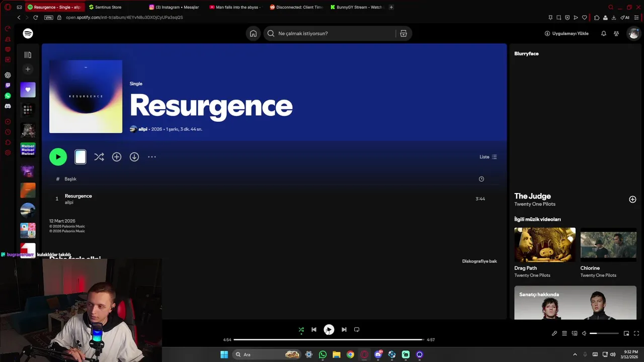Toggle lyrics microphone icon in player
The height and width of the screenshot is (362, 644).
554,333
